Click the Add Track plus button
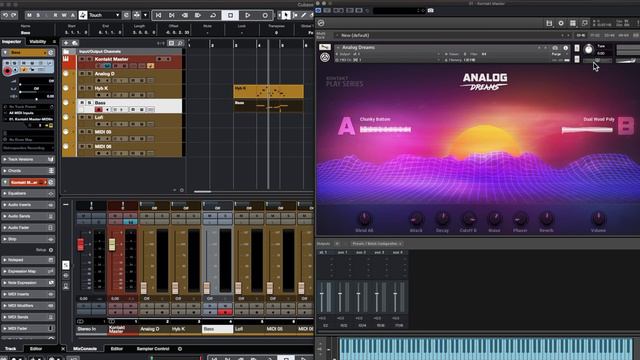640x360 pixels. point(66,43)
